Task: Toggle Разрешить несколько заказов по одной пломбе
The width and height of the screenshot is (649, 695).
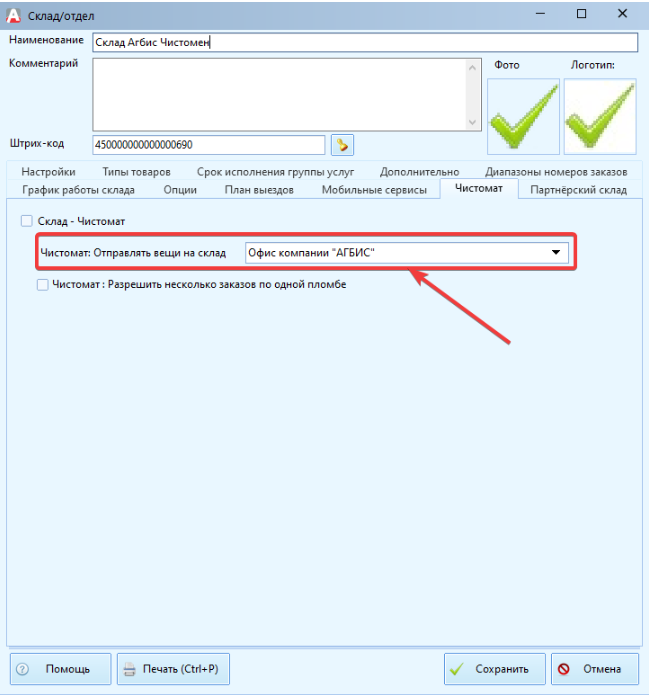Action: (x=43, y=285)
